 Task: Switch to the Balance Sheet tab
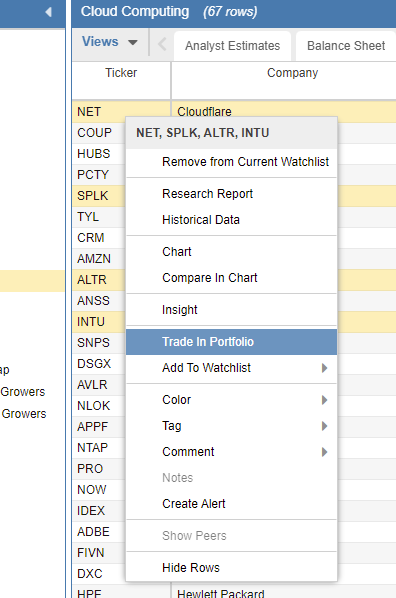346,46
